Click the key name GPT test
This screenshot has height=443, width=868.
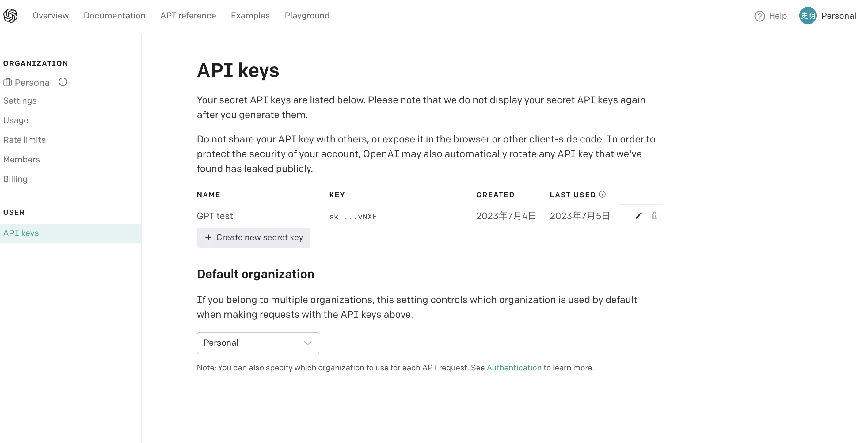pyautogui.click(x=215, y=216)
